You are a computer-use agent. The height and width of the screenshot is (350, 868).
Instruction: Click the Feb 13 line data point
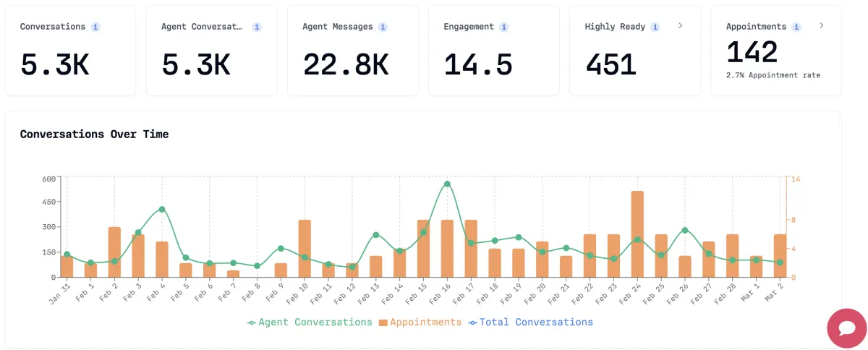[x=375, y=234]
